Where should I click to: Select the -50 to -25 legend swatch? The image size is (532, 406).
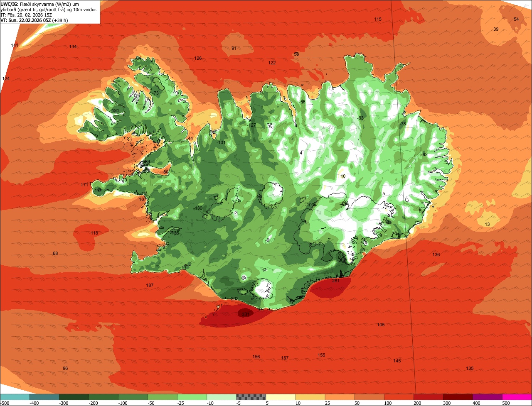tap(163, 397)
